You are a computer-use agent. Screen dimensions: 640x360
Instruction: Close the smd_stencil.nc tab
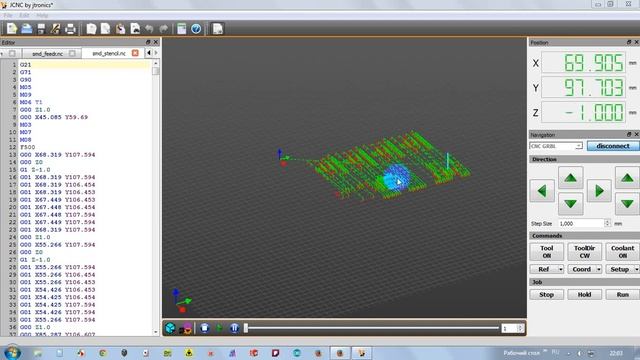point(135,53)
